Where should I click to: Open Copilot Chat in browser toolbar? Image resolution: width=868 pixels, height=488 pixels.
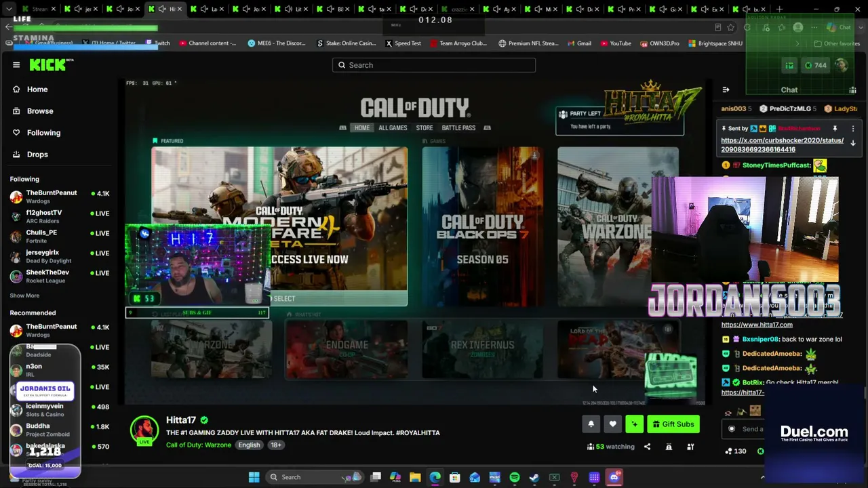pos(838,28)
